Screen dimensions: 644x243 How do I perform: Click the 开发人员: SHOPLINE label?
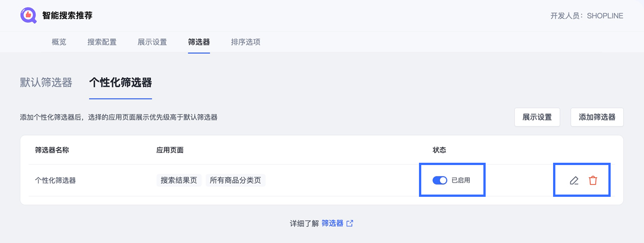(586, 16)
